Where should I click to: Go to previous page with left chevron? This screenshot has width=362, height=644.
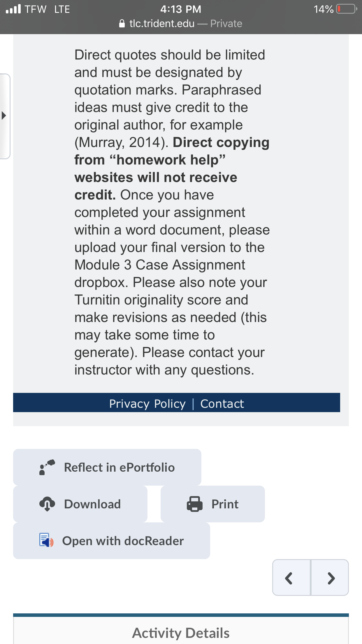(291, 577)
